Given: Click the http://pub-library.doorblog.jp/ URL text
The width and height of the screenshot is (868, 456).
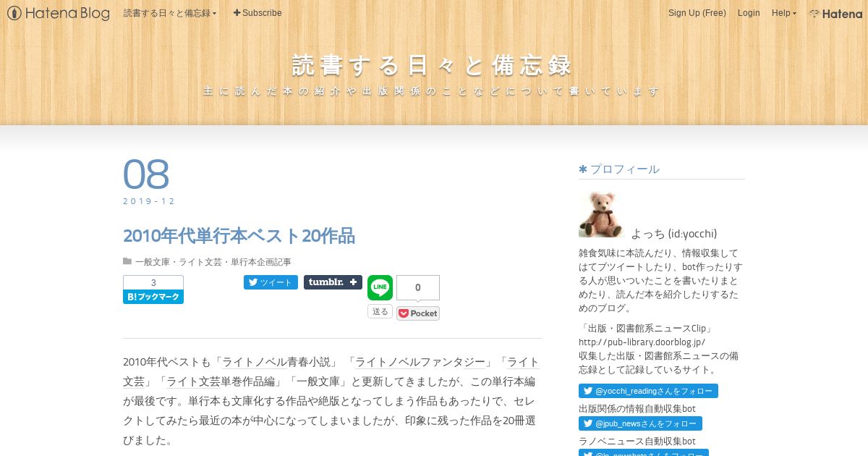Looking at the screenshot, I should [642, 342].
